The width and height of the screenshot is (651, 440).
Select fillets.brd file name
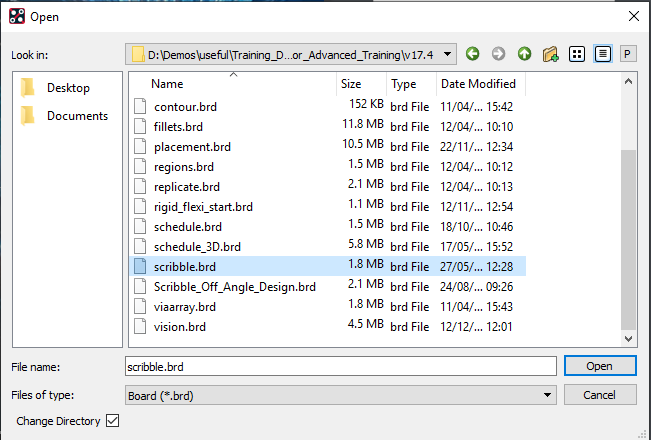[x=178, y=127]
